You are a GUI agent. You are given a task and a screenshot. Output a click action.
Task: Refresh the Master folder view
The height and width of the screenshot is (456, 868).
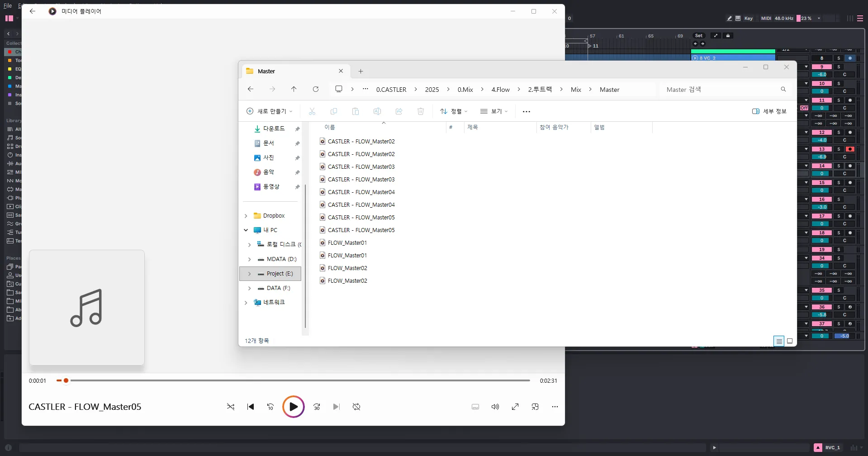[x=316, y=89]
